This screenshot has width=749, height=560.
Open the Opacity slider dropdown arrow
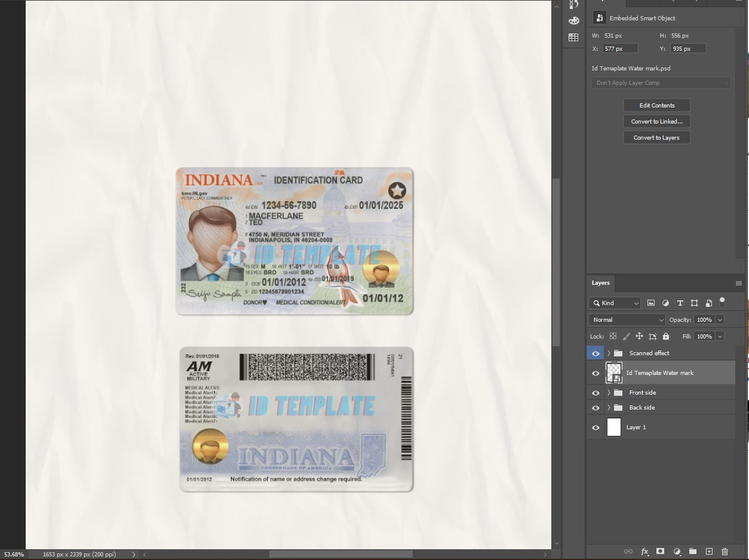pos(719,320)
